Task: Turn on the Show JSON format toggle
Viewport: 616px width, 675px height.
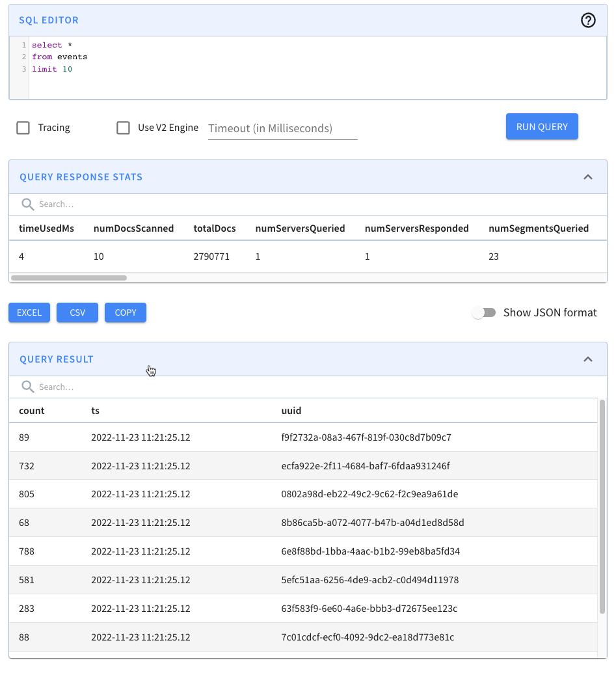Action: click(484, 312)
